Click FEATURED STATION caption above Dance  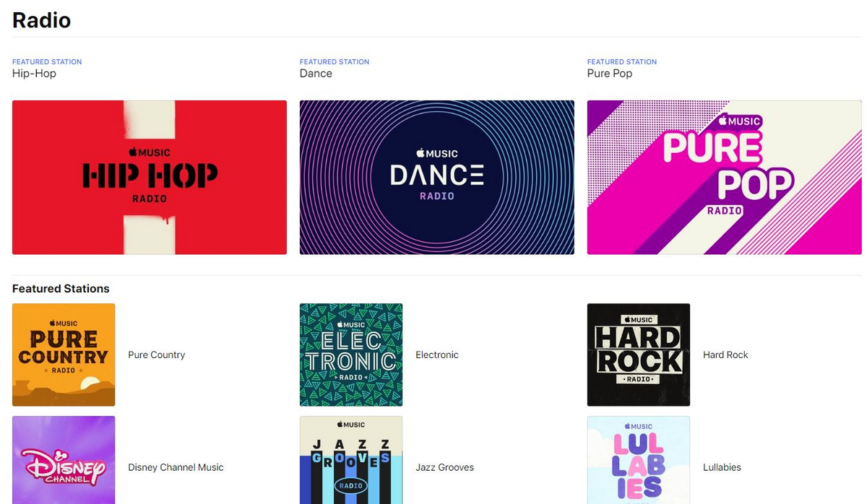pos(335,62)
